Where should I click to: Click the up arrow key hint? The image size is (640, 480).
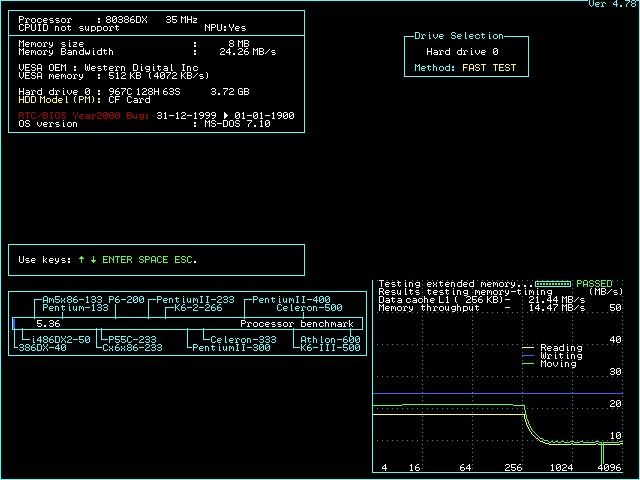pyautogui.click(x=81, y=260)
